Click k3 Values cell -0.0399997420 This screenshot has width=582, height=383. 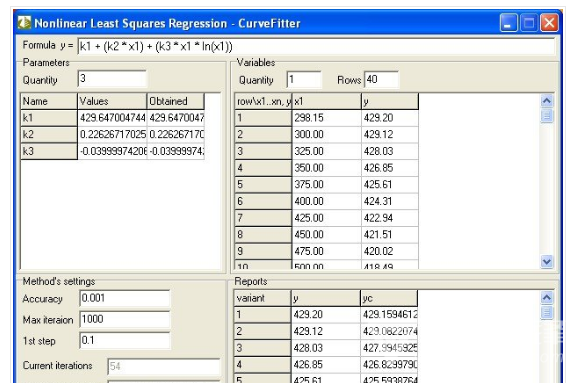pyautogui.click(x=112, y=151)
